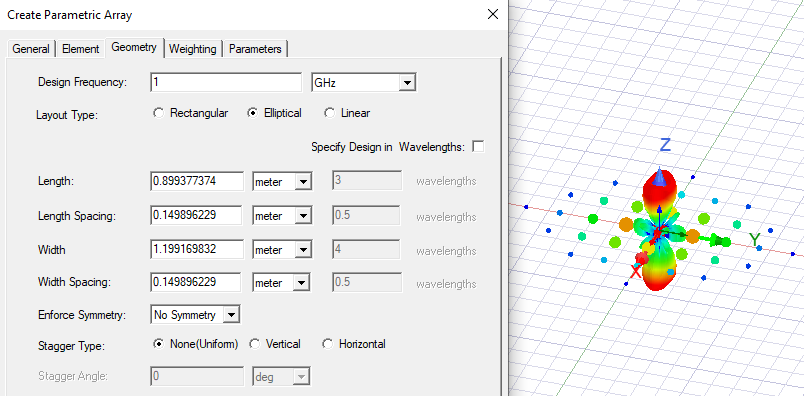Click the Length wavelengths field showing 3
Image resolution: width=804 pixels, height=396 pixels.
[367, 181]
